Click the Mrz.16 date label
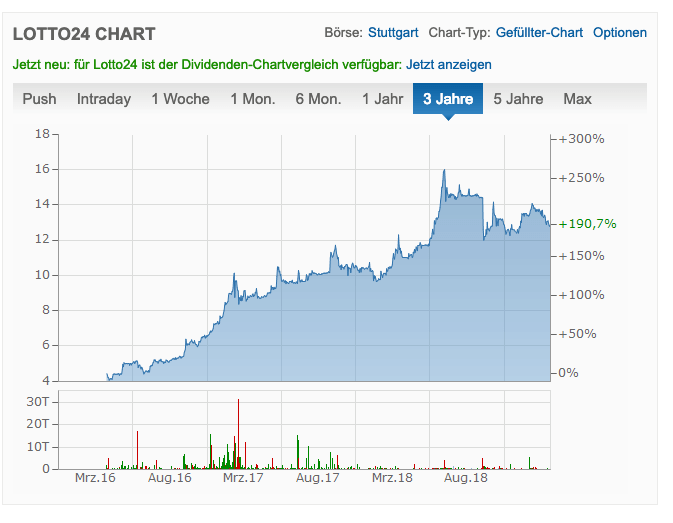This screenshot has width=673, height=523. point(95,478)
